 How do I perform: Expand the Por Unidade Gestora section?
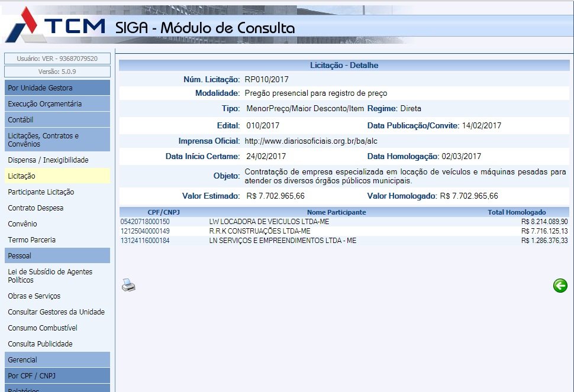[57, 88]
